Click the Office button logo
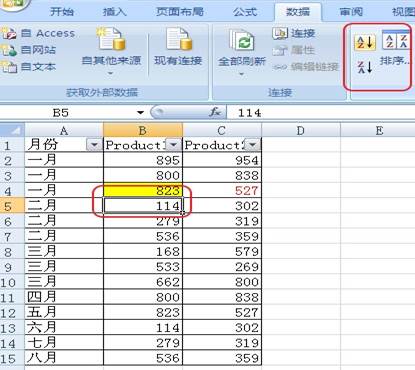The width and height of the screenshot is (415, 370). coord(13,5)
